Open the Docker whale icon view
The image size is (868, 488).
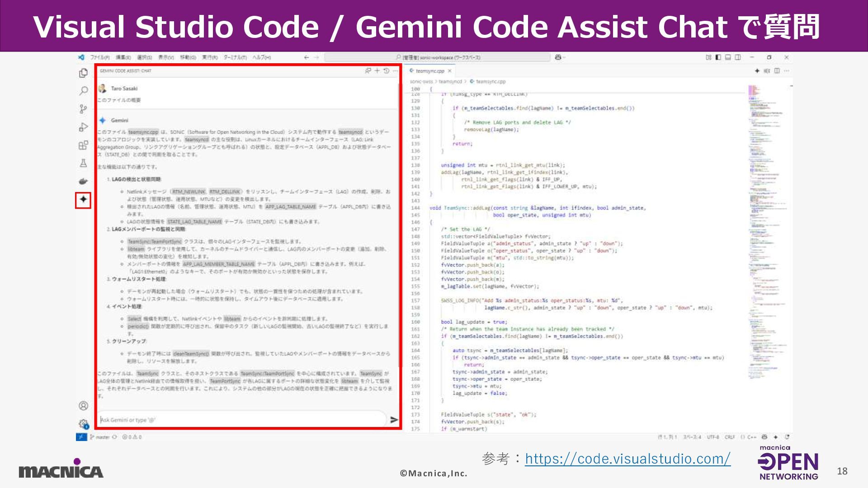[83, 181]
